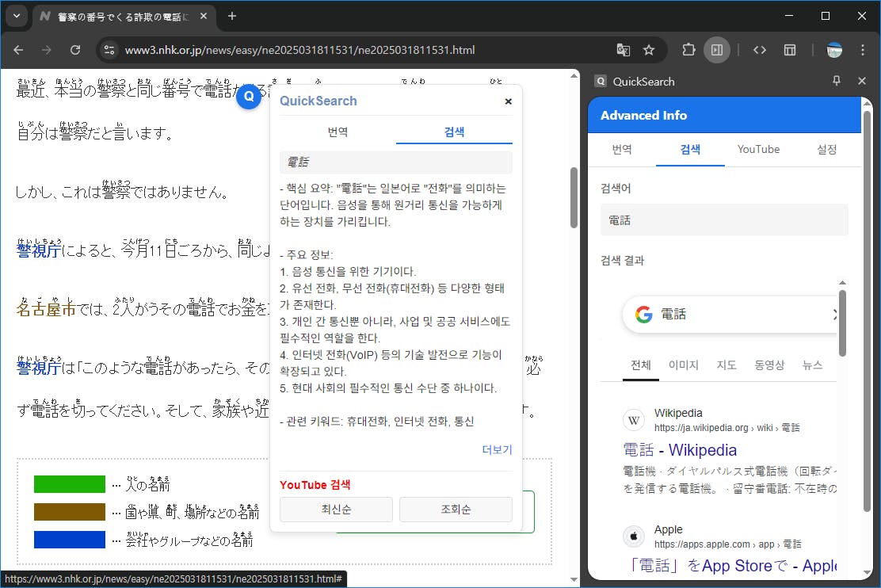Click the address bar URL
The image size is (881, 588).
299,50
